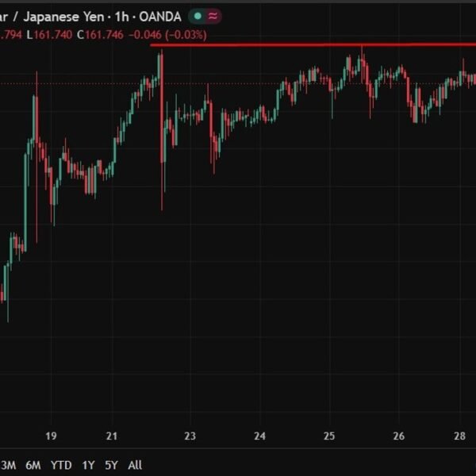Click the 23 date label on time axis
The width and height of the screenshot is (476, 476).
pos(190,436)
